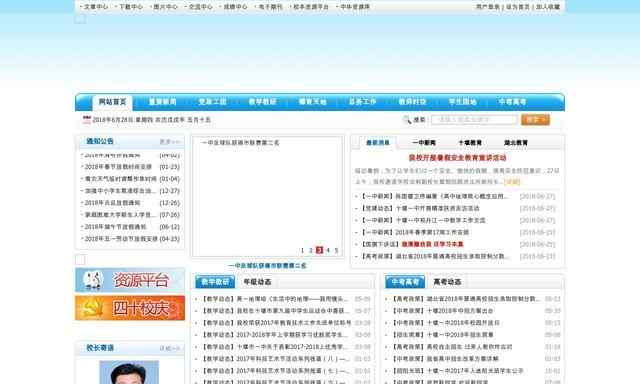Screen dimensions: 640x384
Task: Open the 校本资源平台 top link
Action: (311, 7)
